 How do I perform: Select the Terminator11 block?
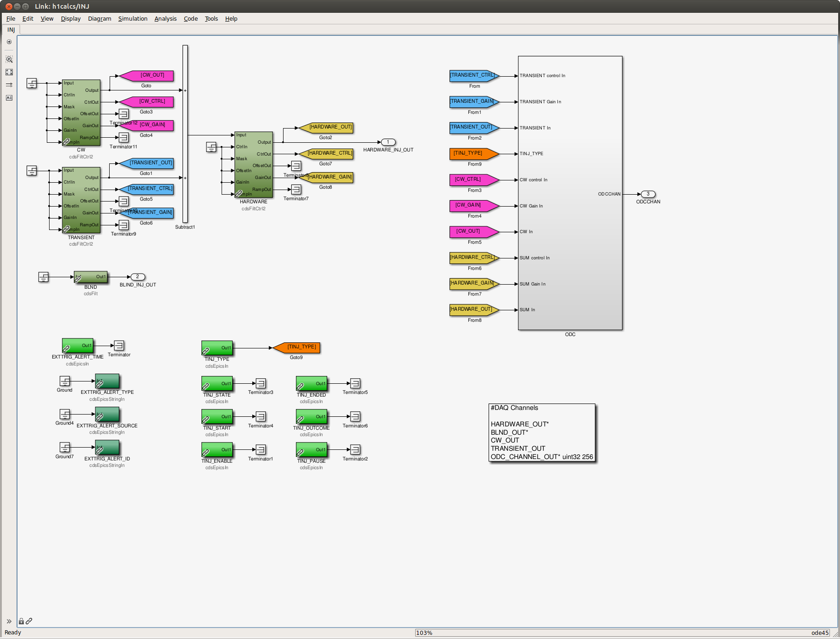123,138
